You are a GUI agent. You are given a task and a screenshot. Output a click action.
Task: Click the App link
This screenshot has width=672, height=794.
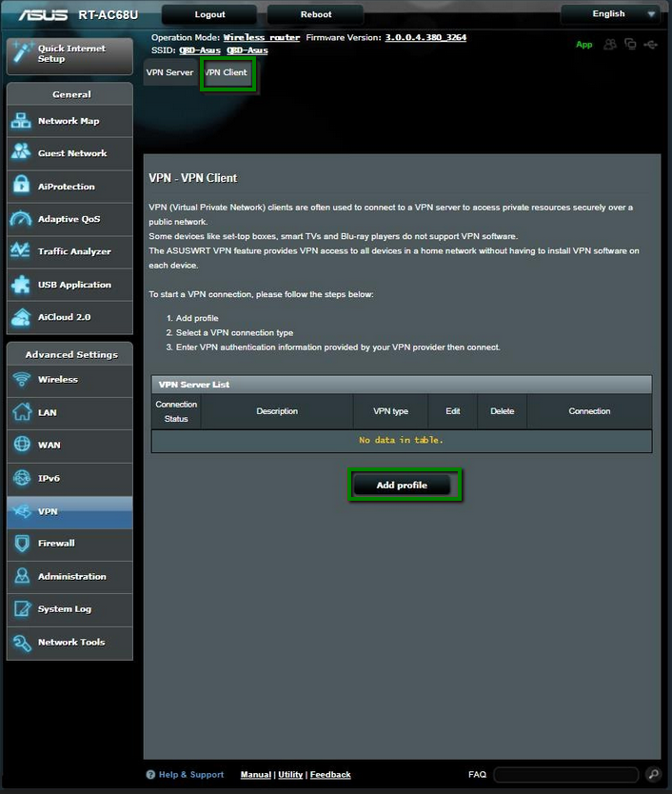[x=583, y=45]
